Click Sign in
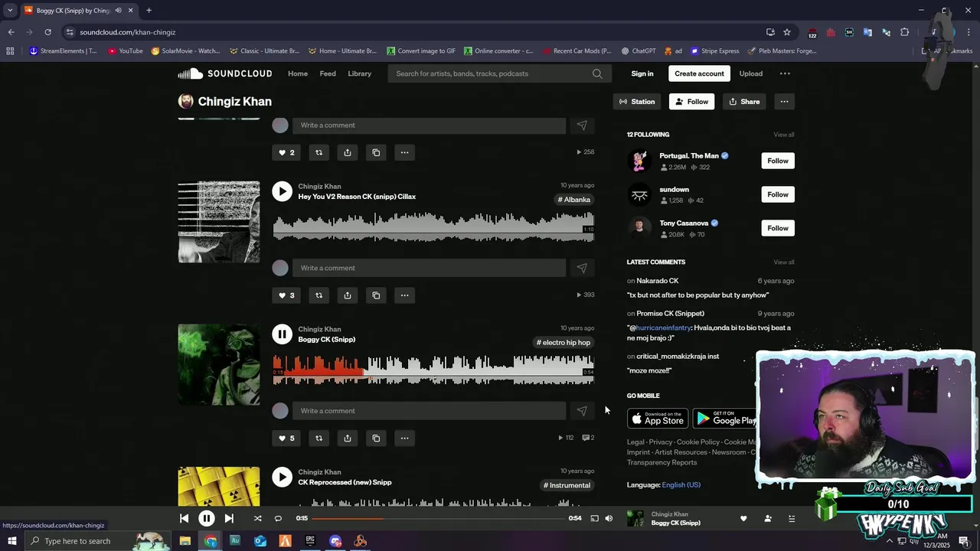Screen dimensions: 980x551 [x=642, y=73]
